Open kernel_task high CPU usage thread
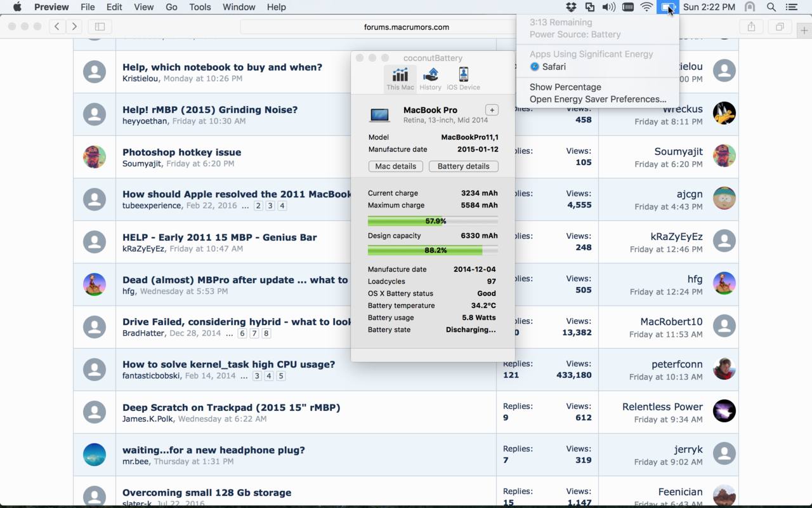Viewport: 812px width, 508px height. pyautogui.click(x=228, y=364)
